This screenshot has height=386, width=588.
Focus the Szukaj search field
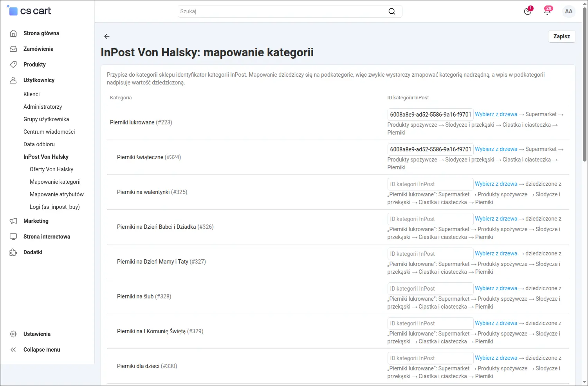pyautogui.click(x=290, y=11)
